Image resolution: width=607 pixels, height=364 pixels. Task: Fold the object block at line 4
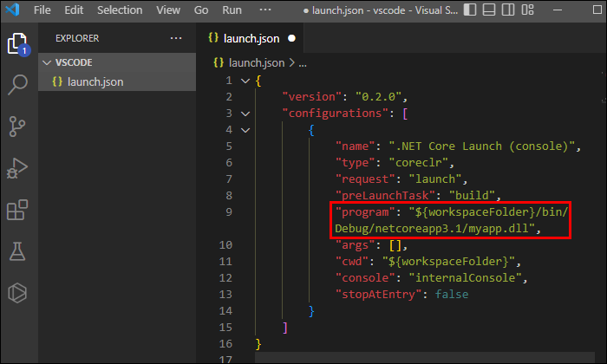coord(245,130)
